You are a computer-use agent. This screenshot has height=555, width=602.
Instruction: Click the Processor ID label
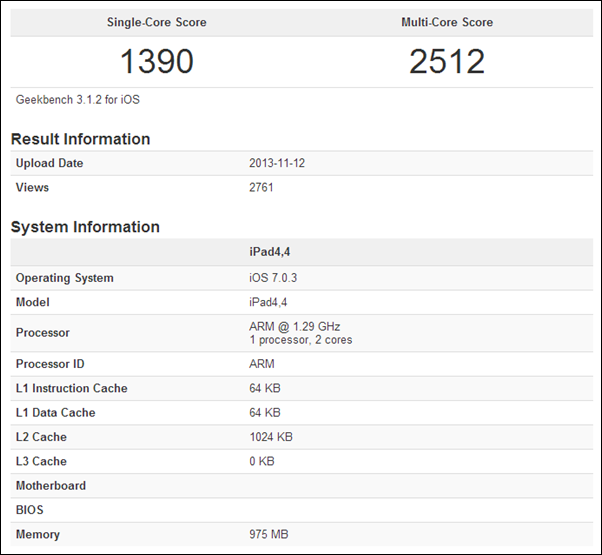(x=50, y=364)
